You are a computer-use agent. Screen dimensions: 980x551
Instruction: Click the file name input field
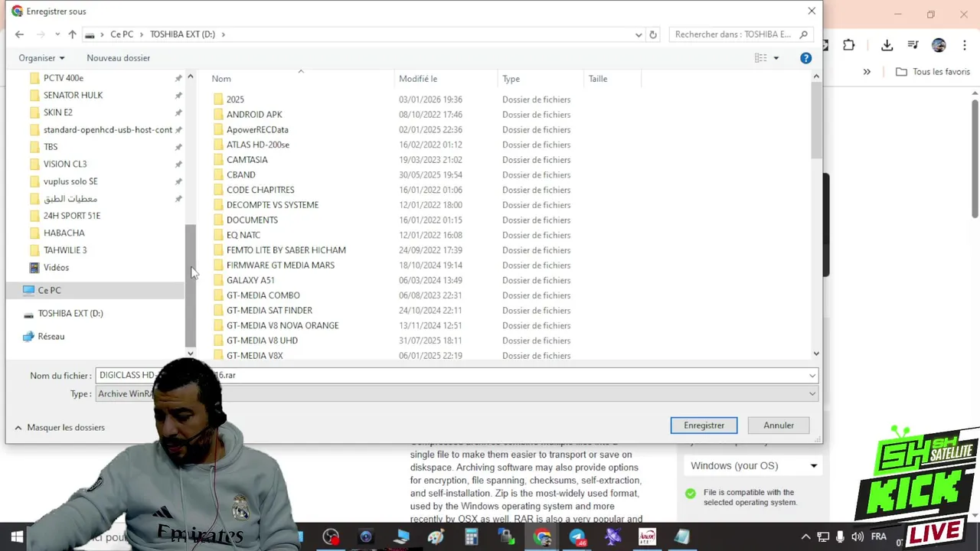(x=456, y=376)
